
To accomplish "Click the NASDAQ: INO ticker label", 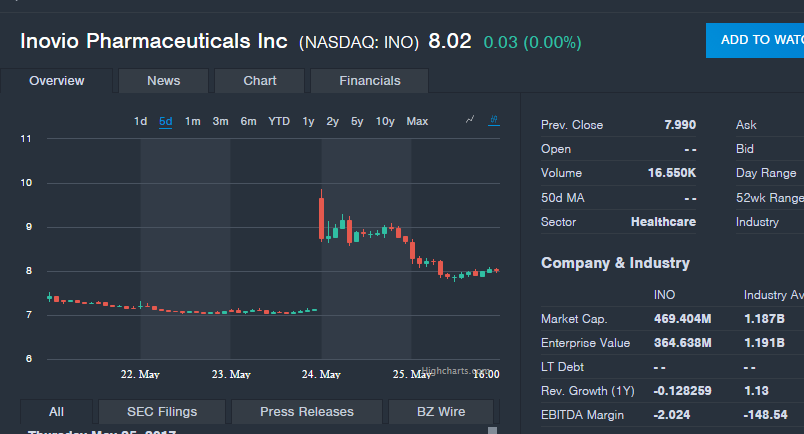I will point(359,42).
